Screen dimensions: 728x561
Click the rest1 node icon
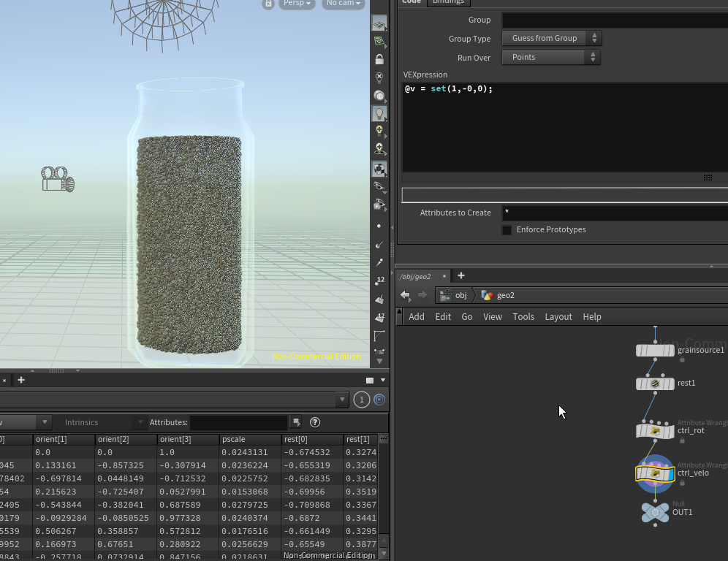coord(655,383)
